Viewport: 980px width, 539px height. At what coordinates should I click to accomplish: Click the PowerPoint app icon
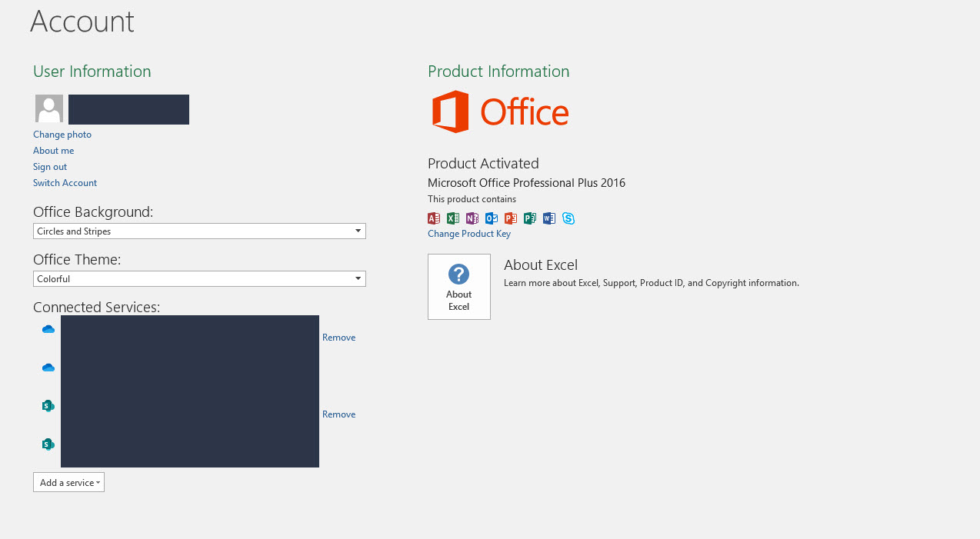coord(511,218)
